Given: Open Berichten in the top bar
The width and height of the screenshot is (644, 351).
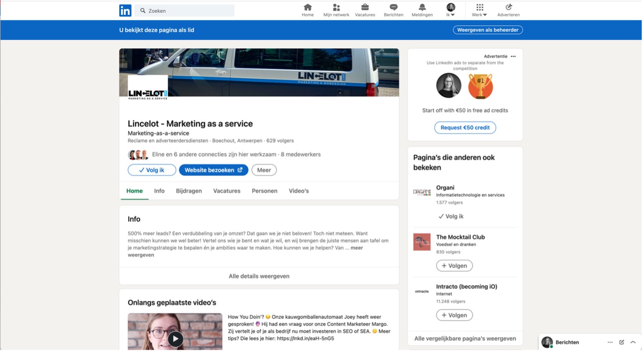Looking at the screenshot, I should [x=393, y=10].
